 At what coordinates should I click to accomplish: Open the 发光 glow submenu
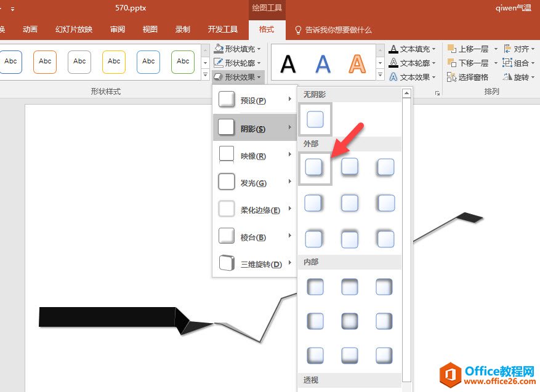(254, 183)
